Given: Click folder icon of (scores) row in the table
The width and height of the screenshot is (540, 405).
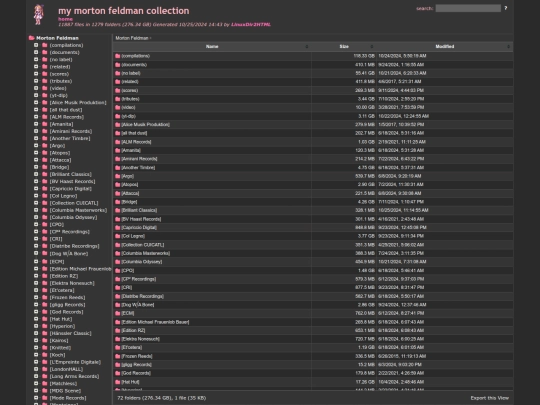Looking at the screenshot, I should [118, 90].
